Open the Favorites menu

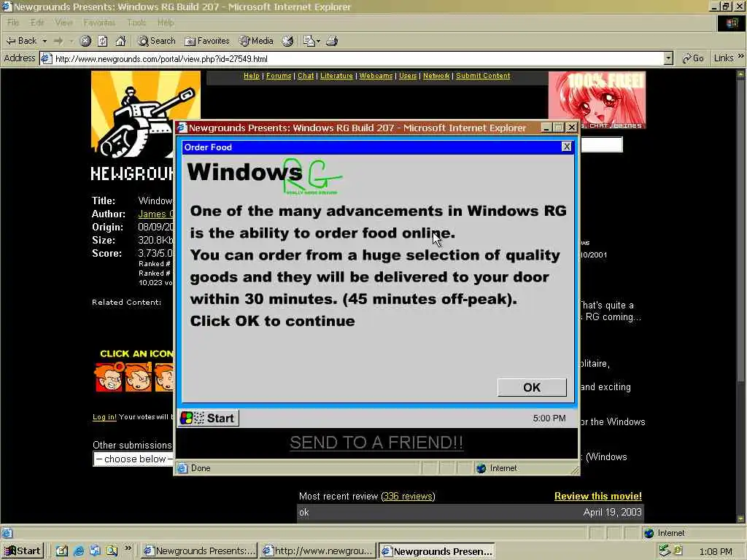(x=99, y=23)
